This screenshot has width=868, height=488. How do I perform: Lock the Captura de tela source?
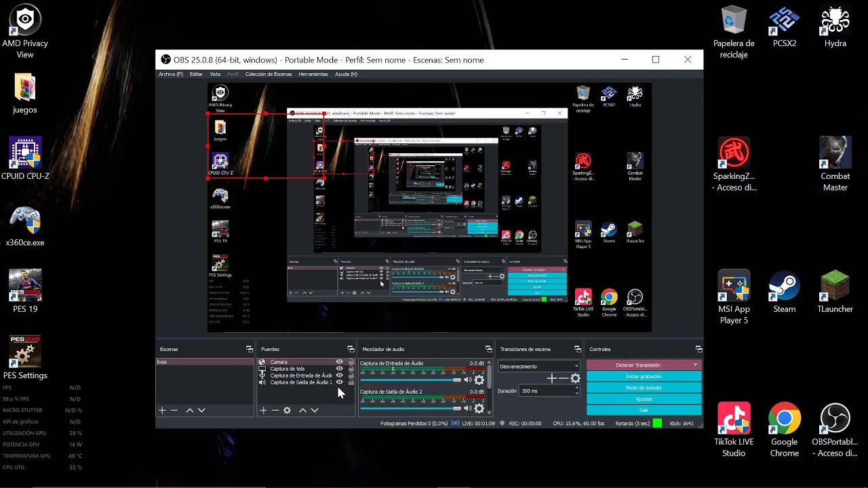pyautogui.click(x=351, y=369)
